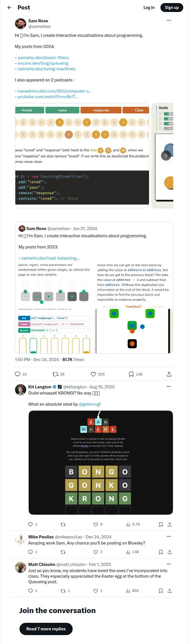188x644 pixels.
Task: Bookmark the main post showing 146 bookmarks
Action: (135, 374)
